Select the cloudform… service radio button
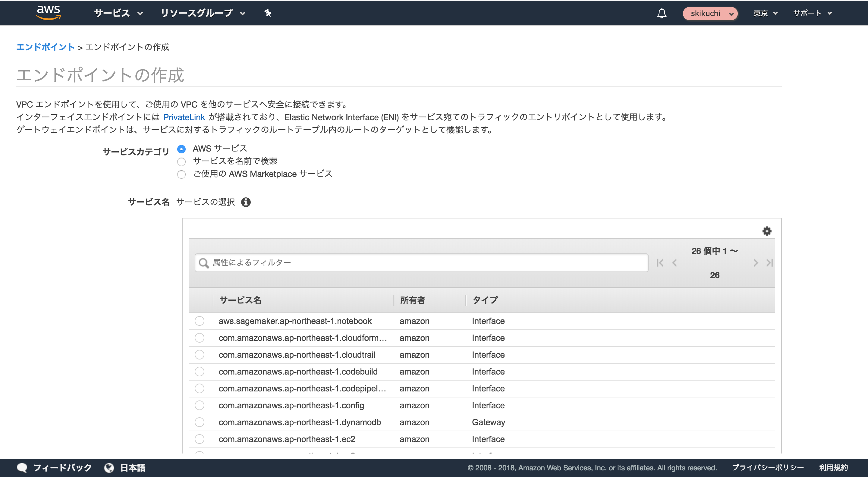The image size is (868, 477). (200, 338)
